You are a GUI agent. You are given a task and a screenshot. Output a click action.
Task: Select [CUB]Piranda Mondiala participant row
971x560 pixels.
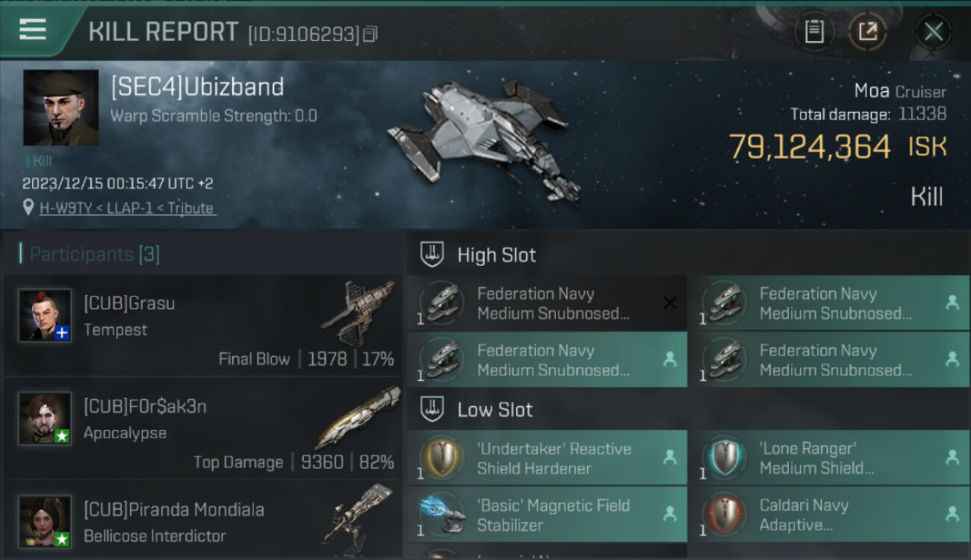(x=202, y=520)
